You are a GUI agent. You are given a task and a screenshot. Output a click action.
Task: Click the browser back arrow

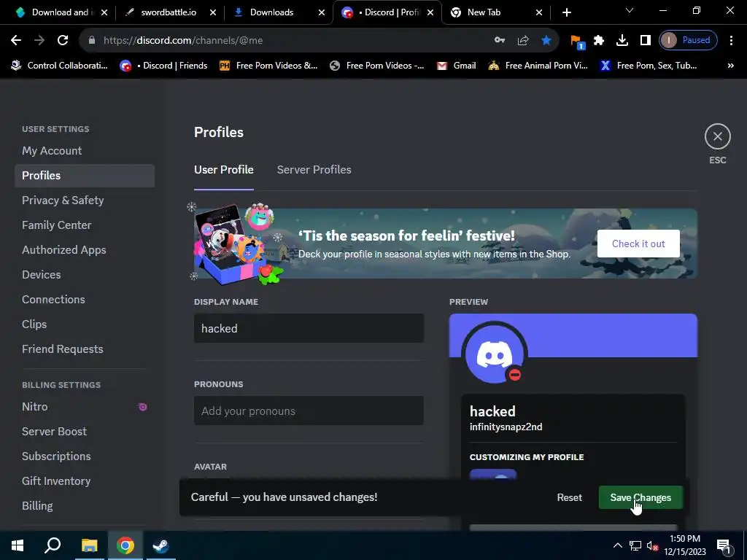(16, 41)
